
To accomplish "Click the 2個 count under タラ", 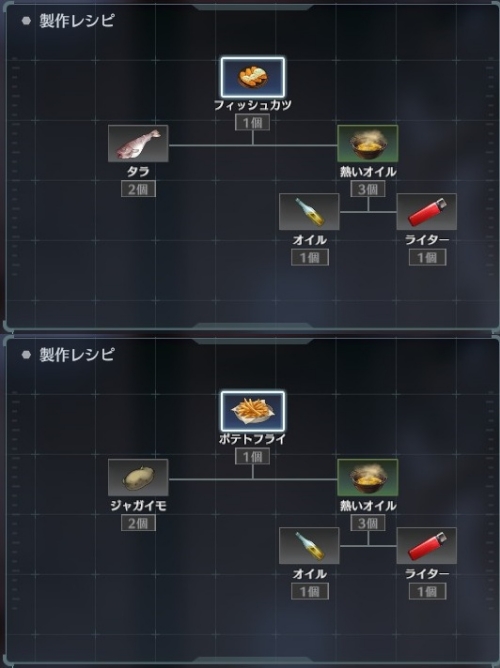I will click(138, 189).
